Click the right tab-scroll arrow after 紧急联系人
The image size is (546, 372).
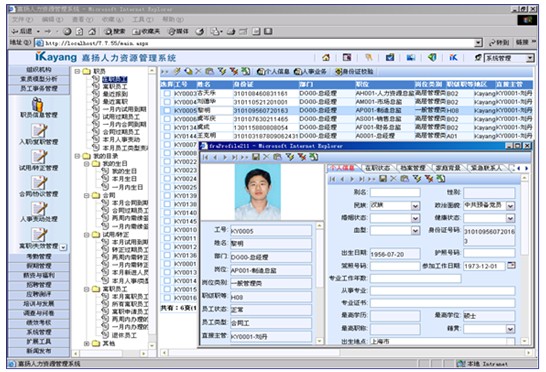click(526, 168)
